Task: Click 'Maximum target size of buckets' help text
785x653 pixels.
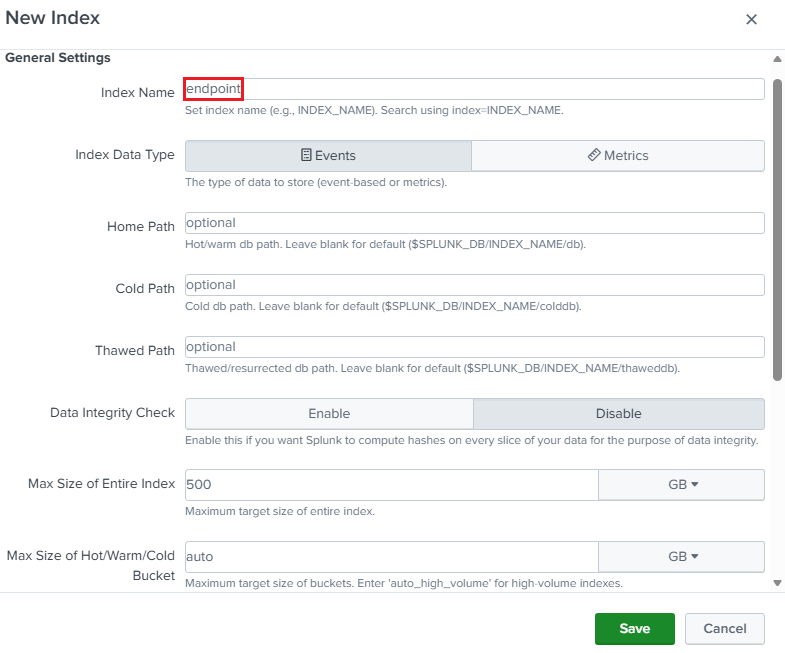Action: click(x=404, y=583)
